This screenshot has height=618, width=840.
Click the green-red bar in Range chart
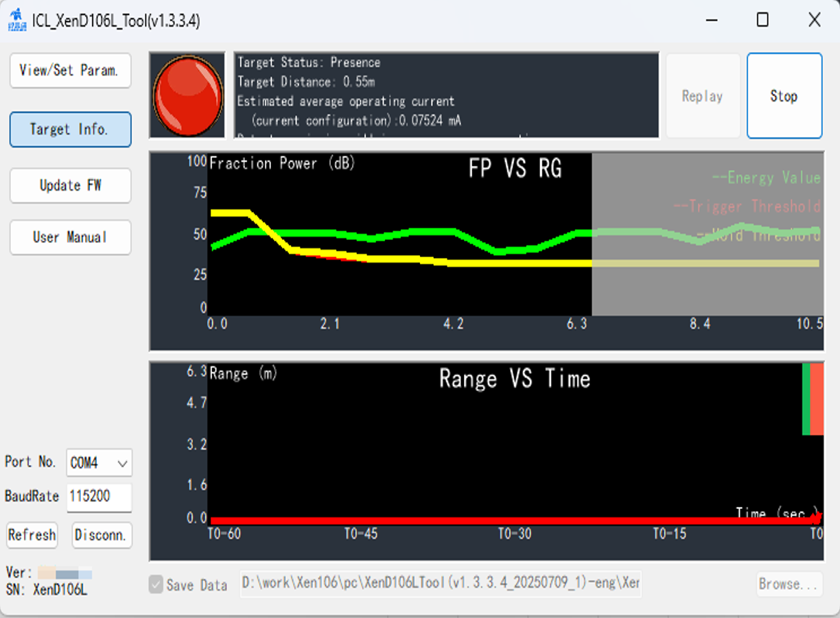813,399
